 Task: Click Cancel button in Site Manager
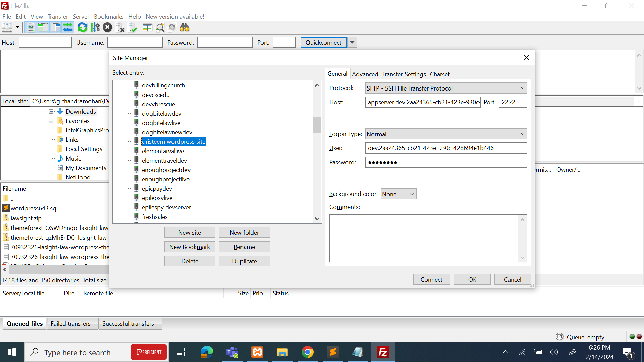point(513,279)
